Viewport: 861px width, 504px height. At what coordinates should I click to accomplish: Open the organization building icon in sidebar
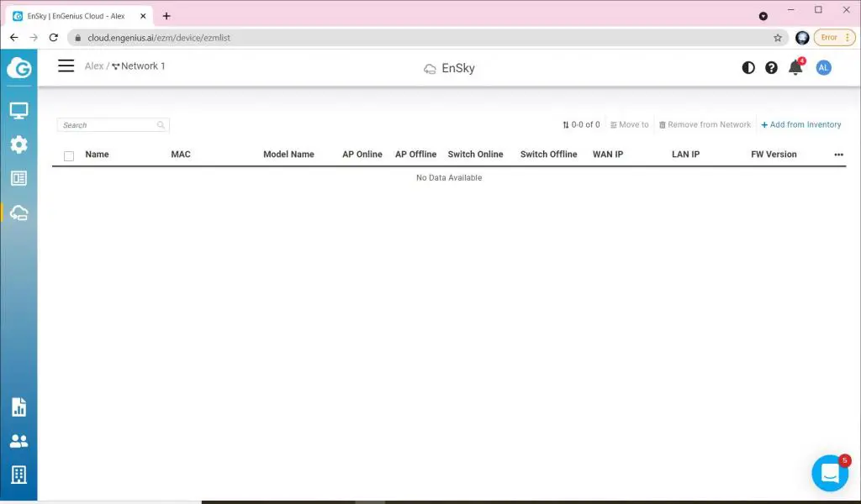(x=18, y=475)
